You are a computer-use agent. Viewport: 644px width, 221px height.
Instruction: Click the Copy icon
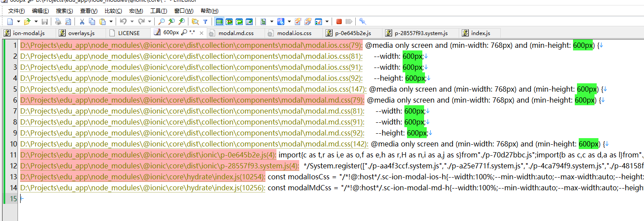[92, 21]
